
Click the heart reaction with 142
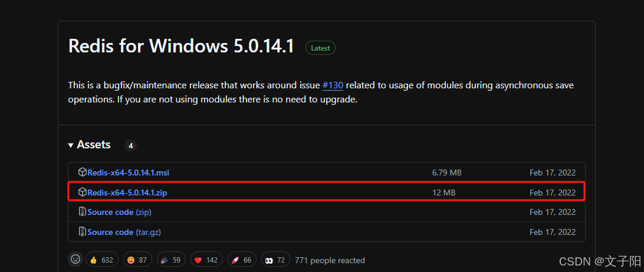(206, 260)
